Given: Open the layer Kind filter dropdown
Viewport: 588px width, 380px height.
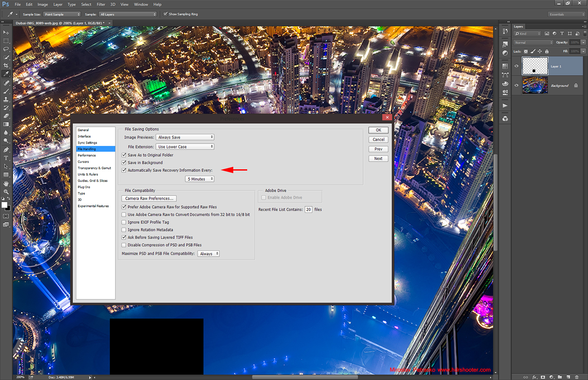Looking at the screenshot, I should (x=528, y=33).
